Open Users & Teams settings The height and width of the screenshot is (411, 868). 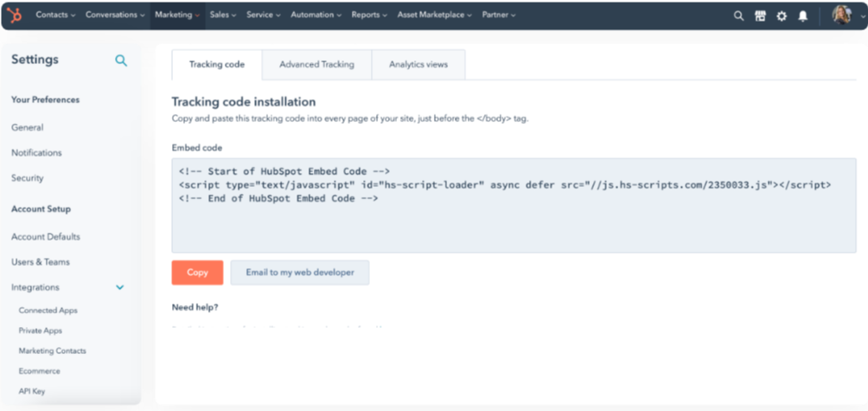click(x=41, y=262)
